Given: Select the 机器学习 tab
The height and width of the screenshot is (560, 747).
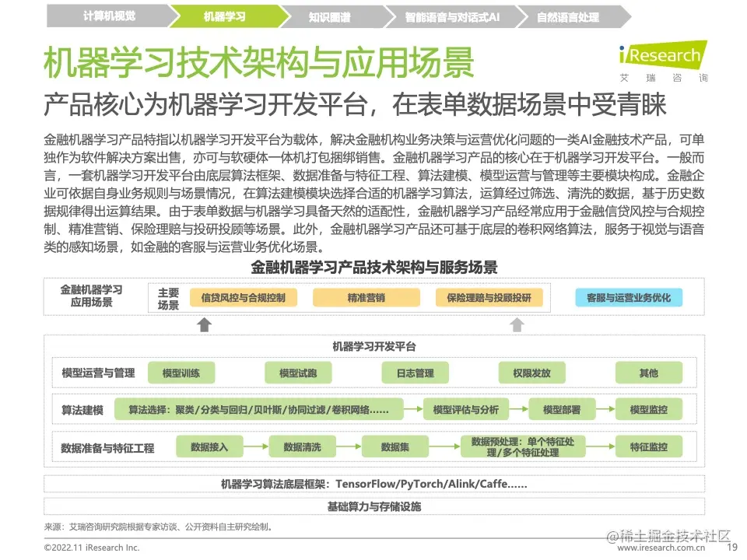Looking at the screenshot, I should 224,16.
